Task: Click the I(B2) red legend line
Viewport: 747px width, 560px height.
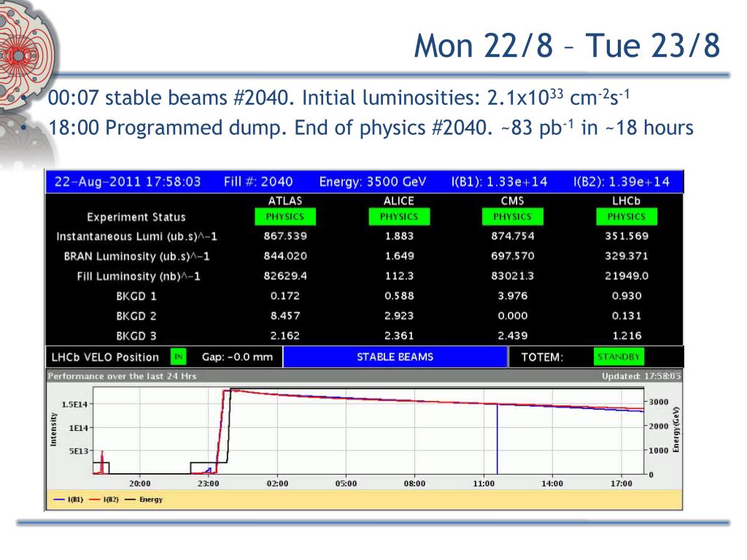Action: click(x=95, y=499)
